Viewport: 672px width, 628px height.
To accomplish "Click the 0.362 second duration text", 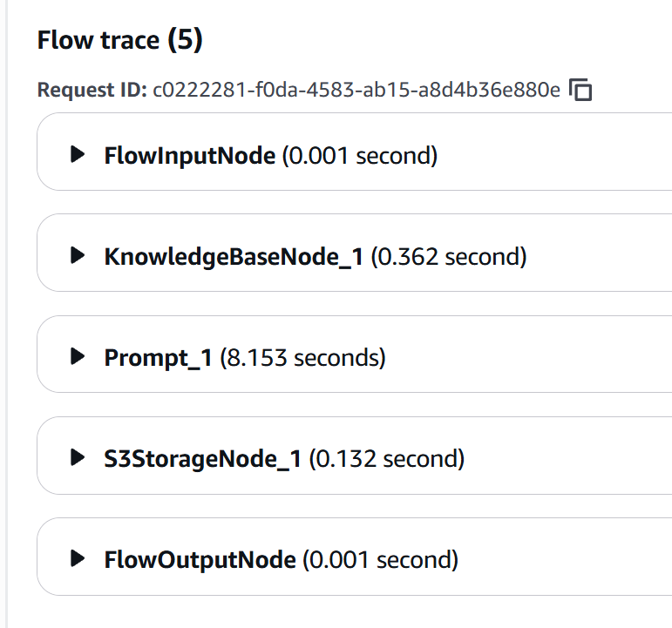I will pos(449,257).
